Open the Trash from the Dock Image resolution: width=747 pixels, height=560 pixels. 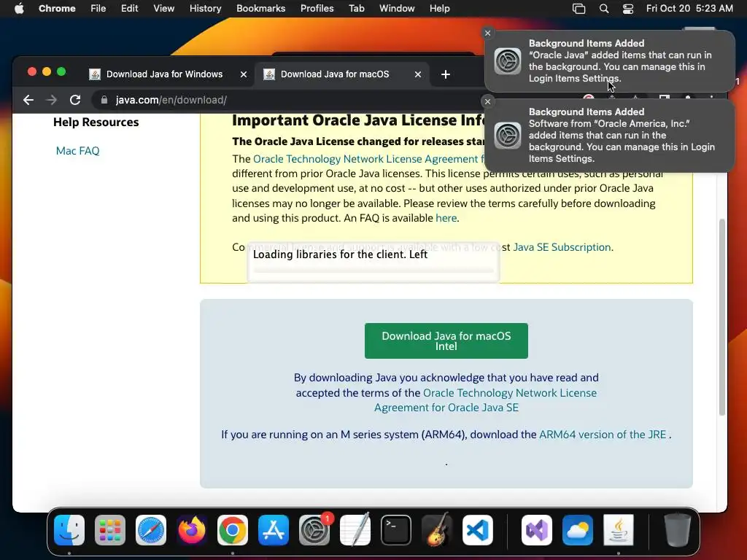pos(678,530)
